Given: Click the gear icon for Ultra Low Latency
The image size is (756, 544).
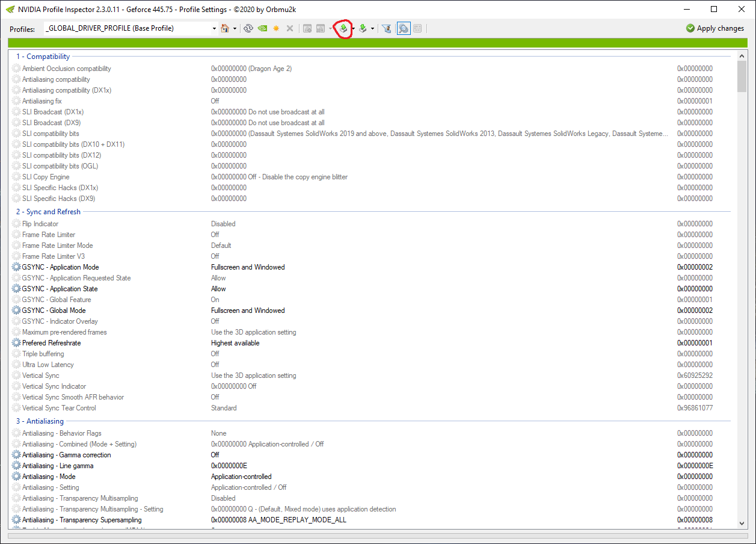Looking at the screenshot, I should pos(16,365).
